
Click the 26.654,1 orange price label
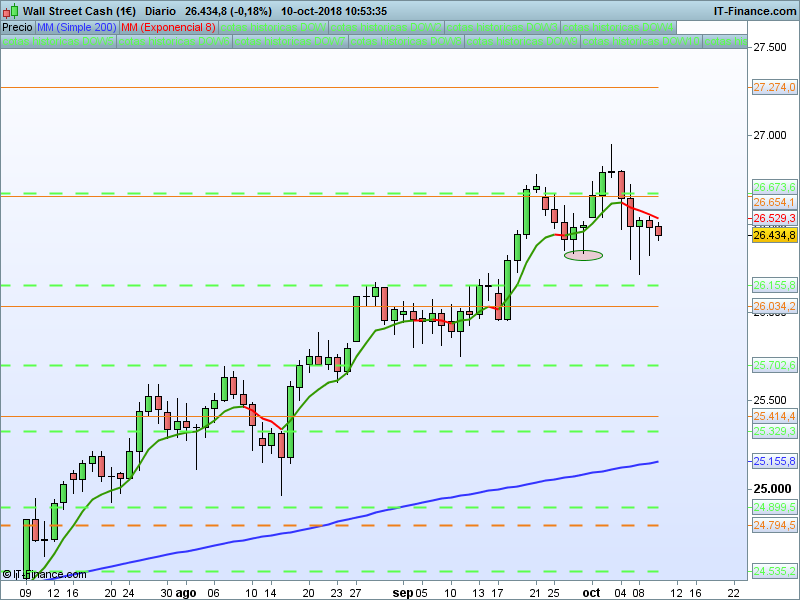coord(774,202)
